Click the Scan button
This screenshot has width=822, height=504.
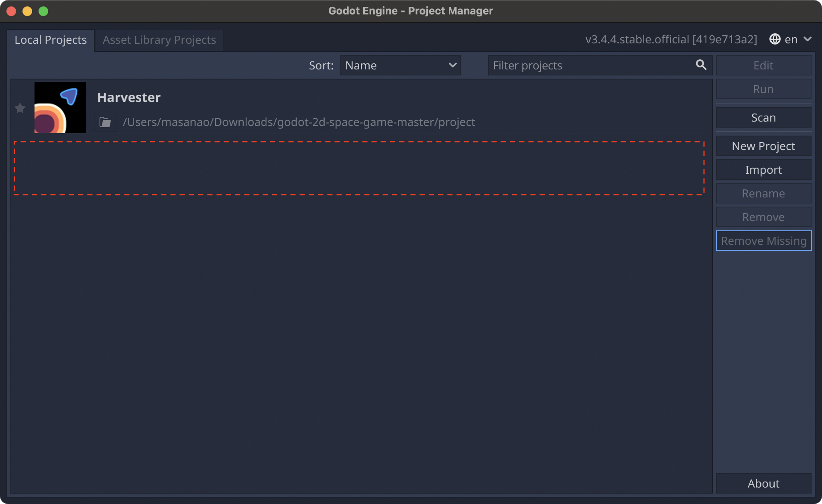[763, 118]
